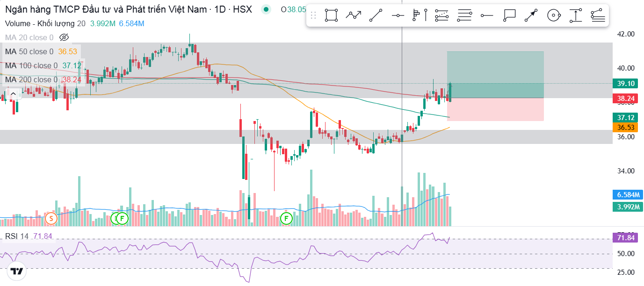Select the MA 200 close 0 legend
The width and height of the screenshot is (644, 286).
coord(31,80)
